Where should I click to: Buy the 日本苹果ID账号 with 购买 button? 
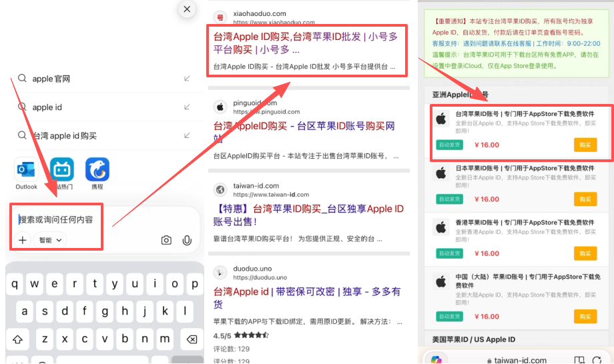pos(585,199)
